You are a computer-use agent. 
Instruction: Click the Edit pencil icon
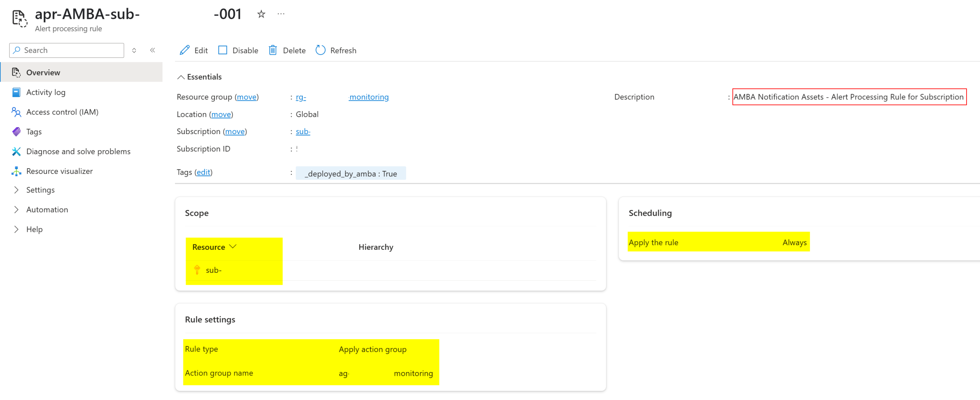185,50
